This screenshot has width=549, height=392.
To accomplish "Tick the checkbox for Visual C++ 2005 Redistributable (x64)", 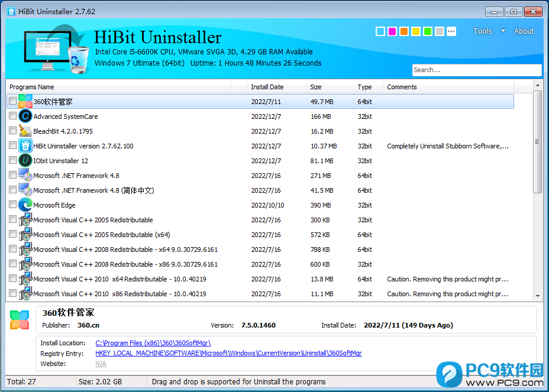I will 12,234.
